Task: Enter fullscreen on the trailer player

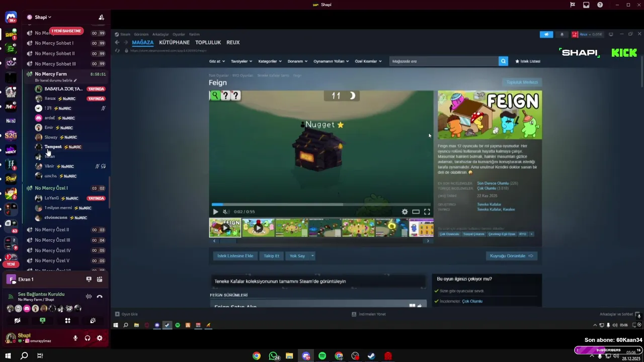Action: 427,212
